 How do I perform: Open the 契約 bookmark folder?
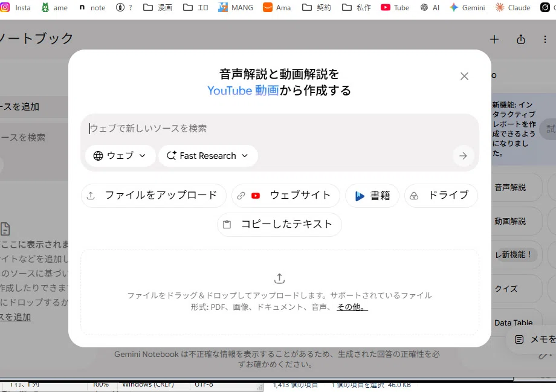[x=317, y=7]
